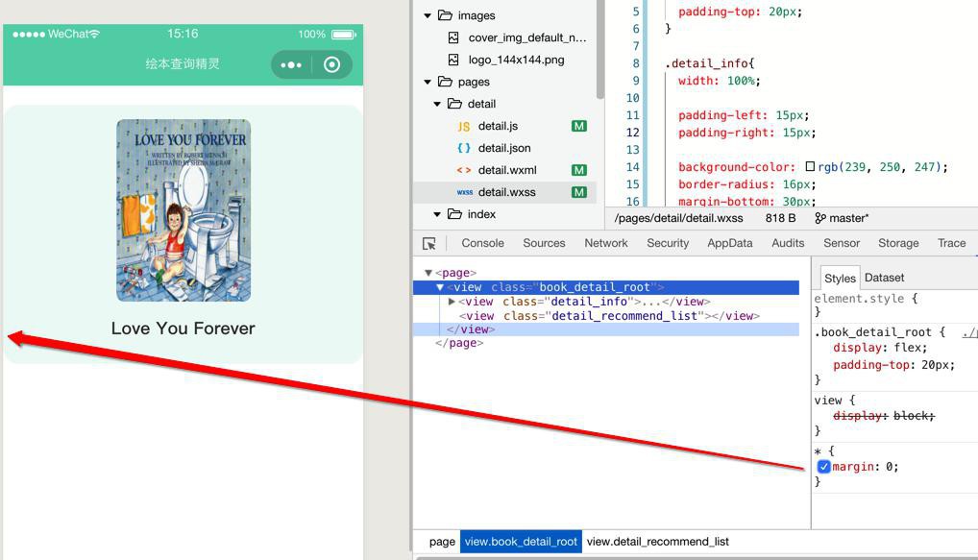978x560 pixels.
Task: Click the element inspector picker icon
Action: (x=429, y=244)
